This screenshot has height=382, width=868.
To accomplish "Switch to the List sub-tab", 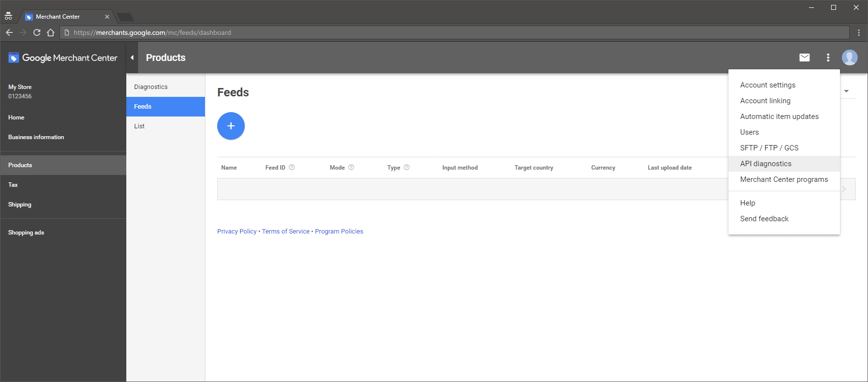I will click(x=166, y=126).
